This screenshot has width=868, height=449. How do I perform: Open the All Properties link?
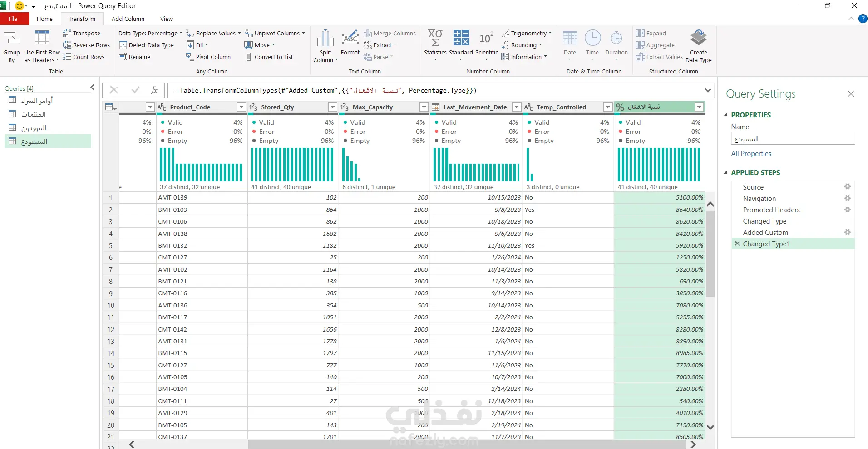[751, 154]
